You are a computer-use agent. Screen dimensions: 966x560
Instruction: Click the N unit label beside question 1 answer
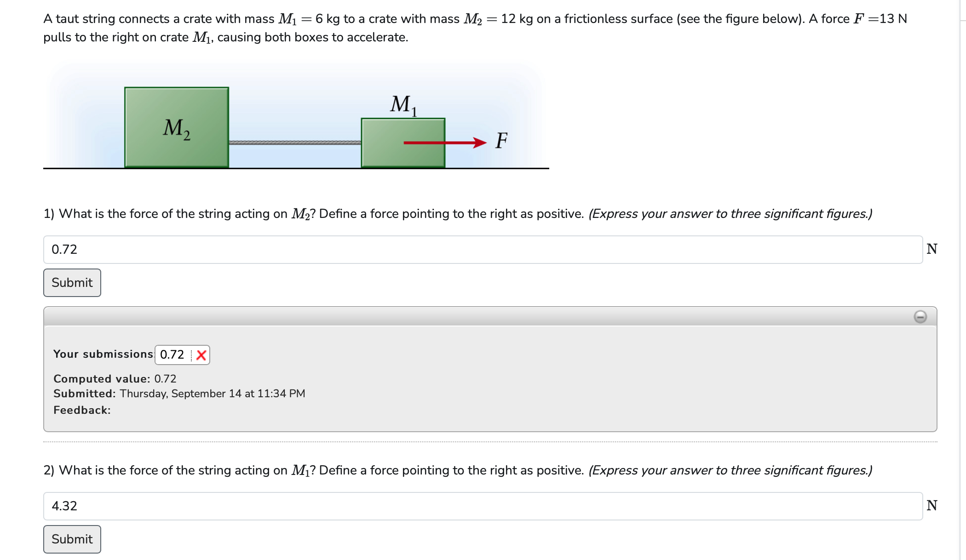click(932, 248)
